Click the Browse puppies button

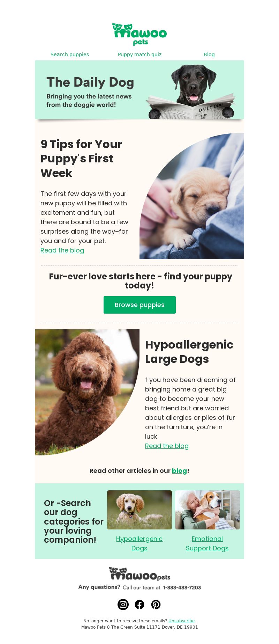[x=139, y=305]
